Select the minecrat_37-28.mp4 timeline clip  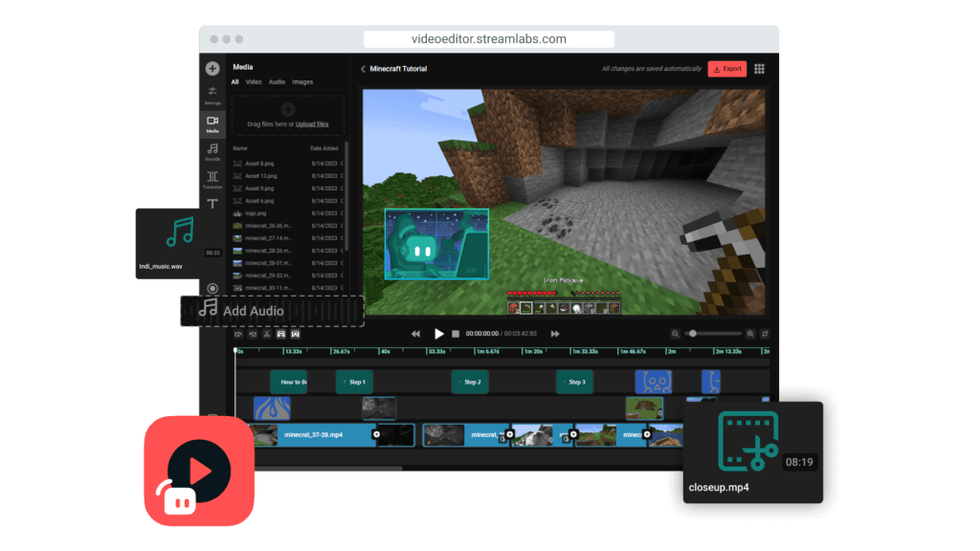click(313, 435)
